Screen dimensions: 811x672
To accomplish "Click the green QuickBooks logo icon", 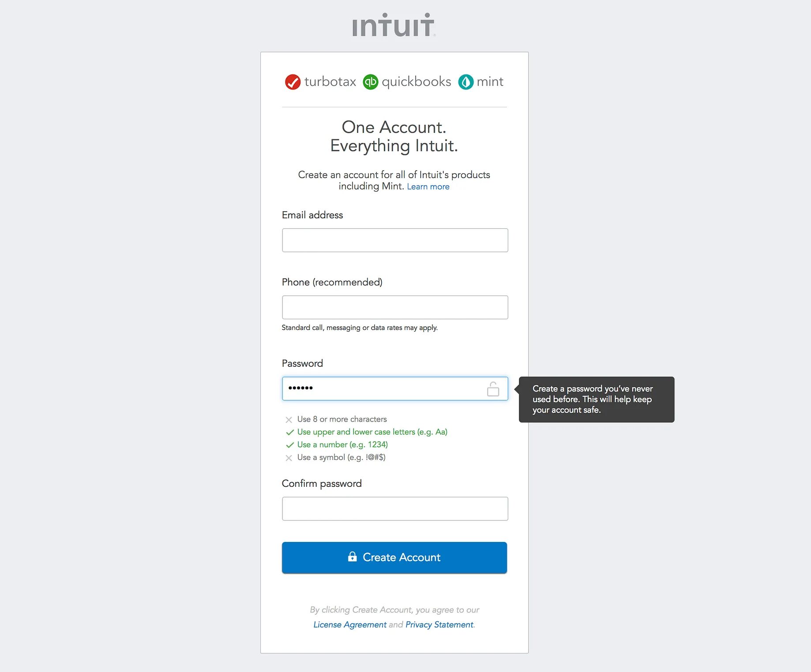I will [x=371, y=82].
